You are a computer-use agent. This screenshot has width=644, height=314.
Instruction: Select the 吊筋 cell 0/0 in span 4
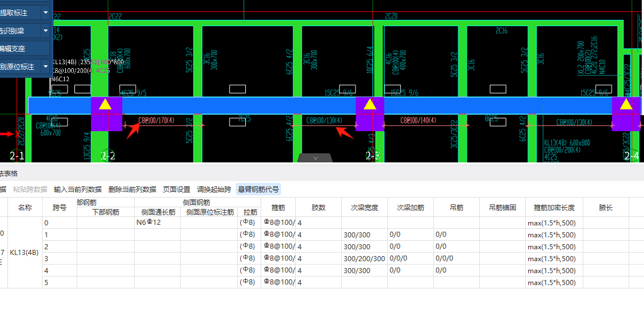(x=456, y=270)
